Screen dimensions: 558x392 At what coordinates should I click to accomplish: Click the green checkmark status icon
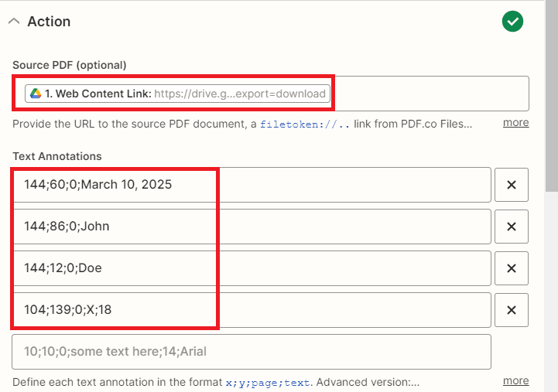click(x=512, y=22)
